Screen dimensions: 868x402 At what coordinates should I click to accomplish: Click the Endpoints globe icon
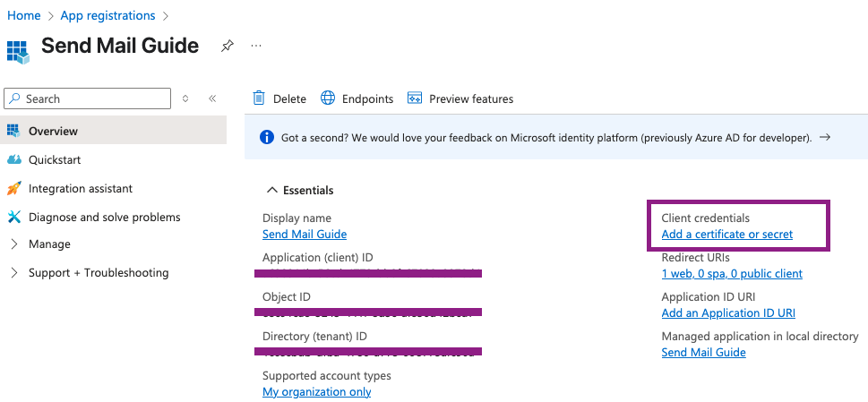tap(328, 98)
